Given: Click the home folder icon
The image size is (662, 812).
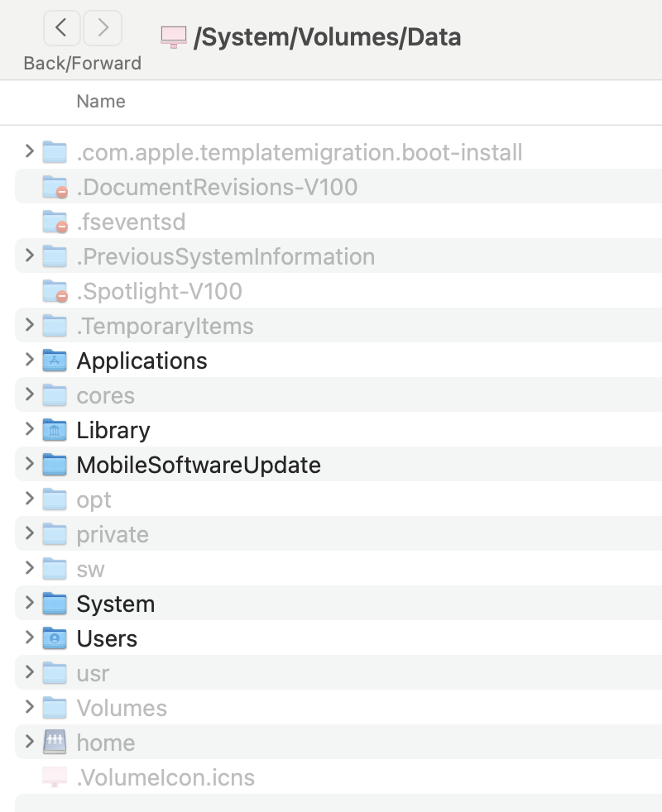Looking at the screenshot, I should click(x=55, y=743).
